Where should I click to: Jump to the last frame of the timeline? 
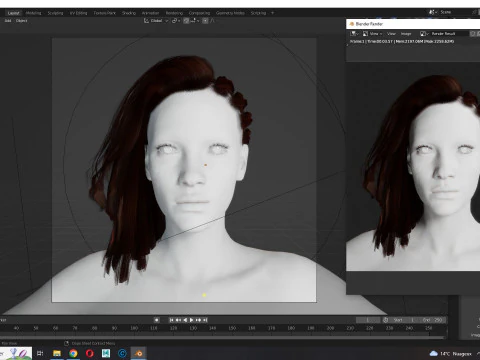click(x=205, y=320)
